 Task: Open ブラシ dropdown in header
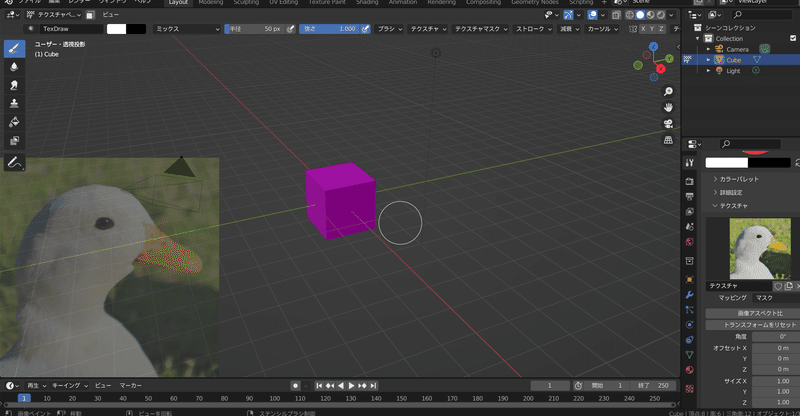pos(389,29)
